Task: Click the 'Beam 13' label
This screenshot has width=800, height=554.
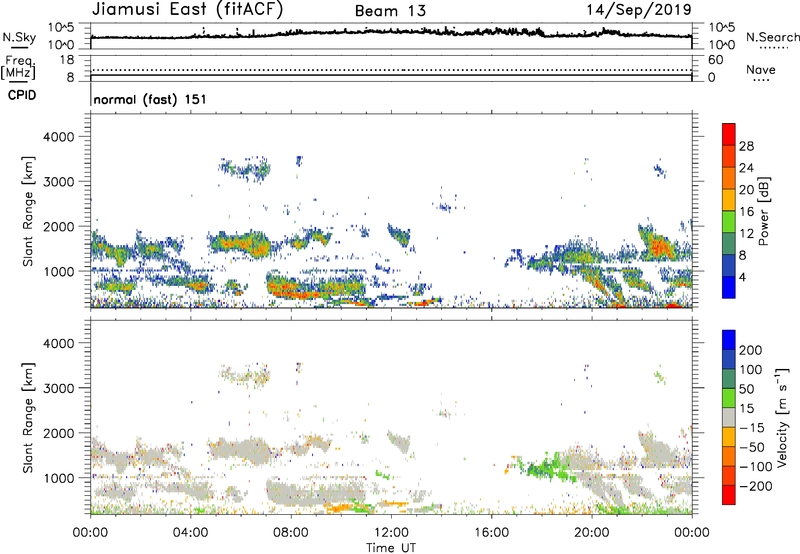Action: [390, 11]
